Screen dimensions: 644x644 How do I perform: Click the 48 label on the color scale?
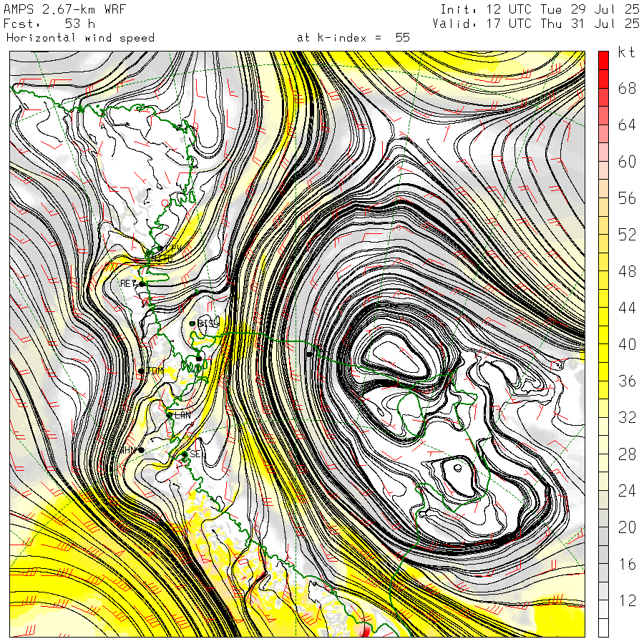click(627, 271)
